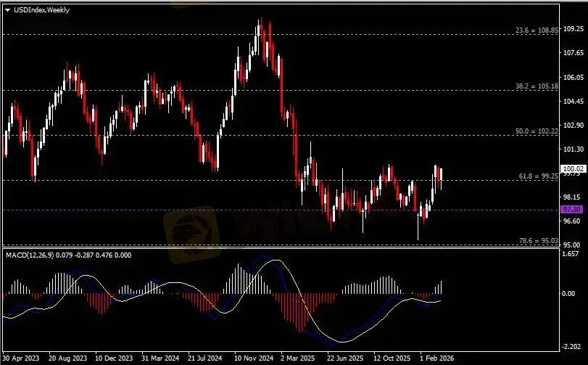
Task: Click the 109.25 price axis value
Action: (x=573, y=29)
